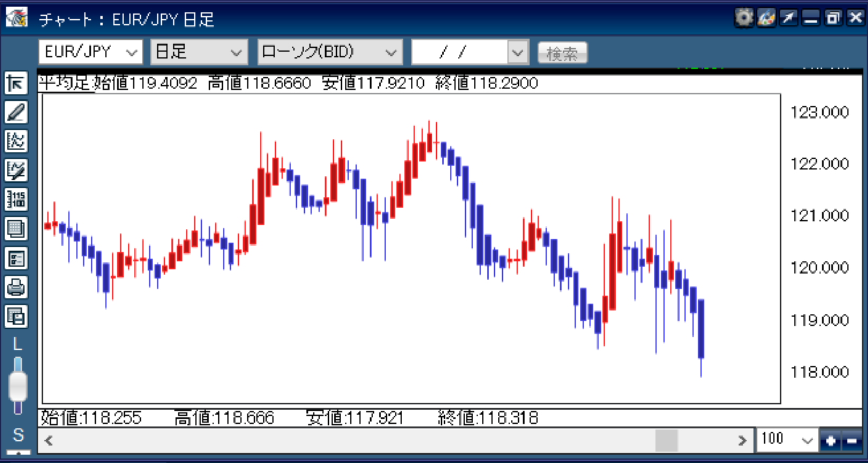Restore down the chart window
Screen dimensions: 868x463
(x=833, y=18)
